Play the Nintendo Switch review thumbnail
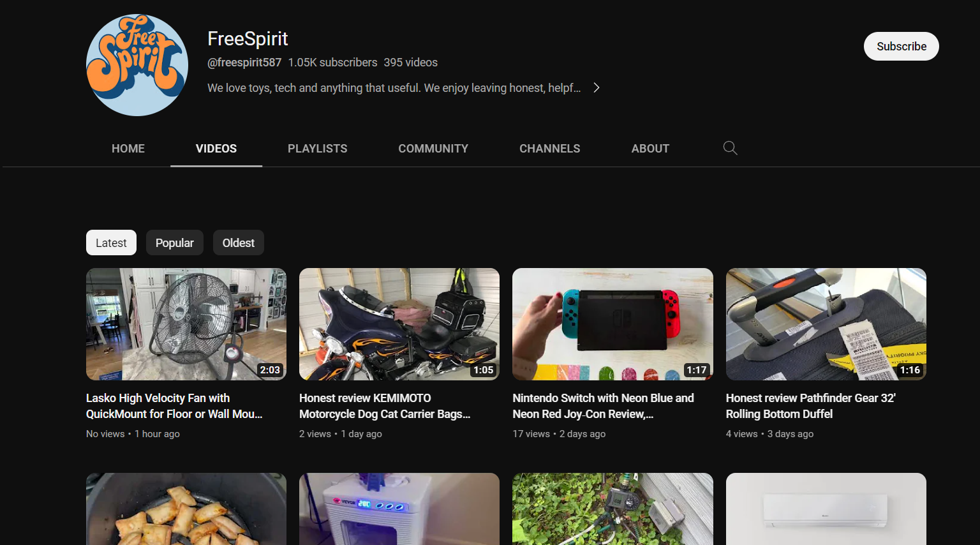 pos(612,324)
